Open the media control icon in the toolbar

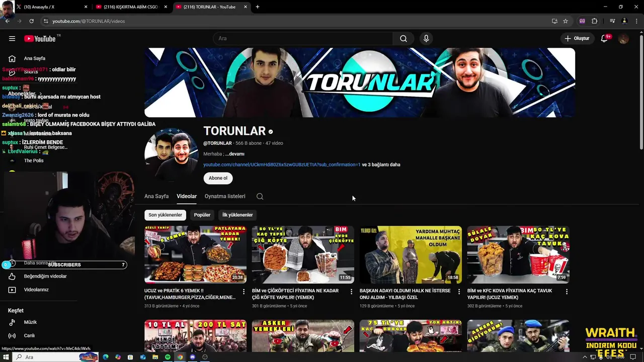[x=612, y=21]
